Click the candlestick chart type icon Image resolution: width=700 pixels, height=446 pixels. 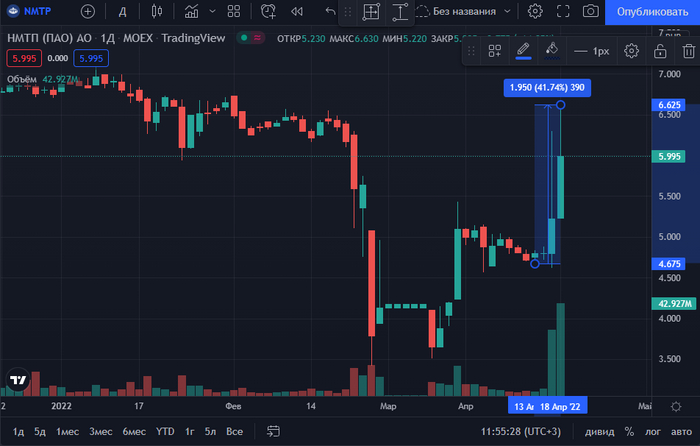pos(156,12)
